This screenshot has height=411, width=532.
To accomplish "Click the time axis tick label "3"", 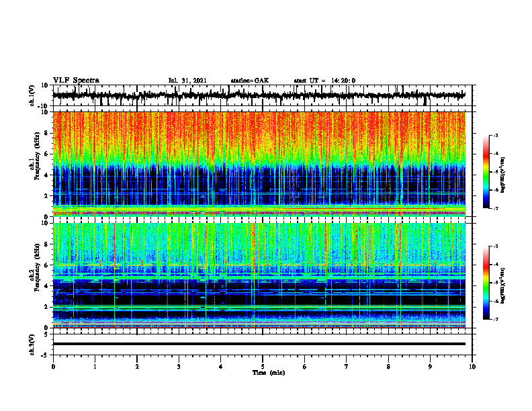I will pos(179,367).
